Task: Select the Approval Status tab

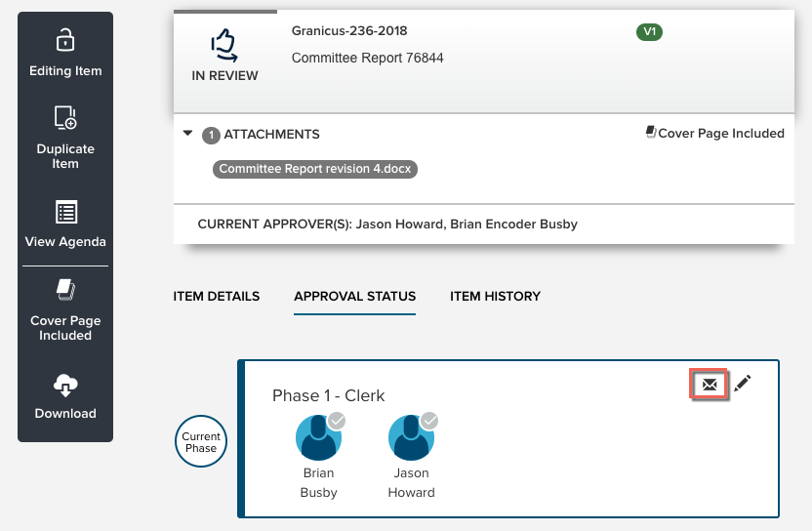Action: pos(354,296)
